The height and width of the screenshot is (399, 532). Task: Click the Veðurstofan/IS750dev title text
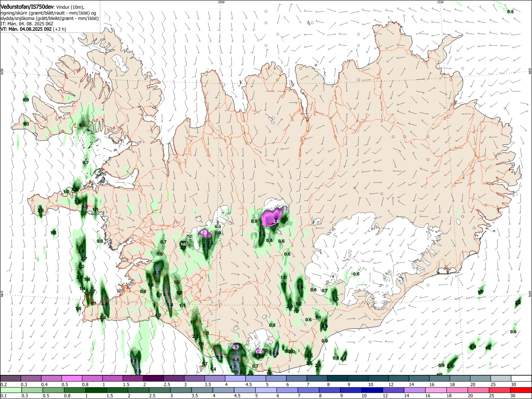click(27, 7)
